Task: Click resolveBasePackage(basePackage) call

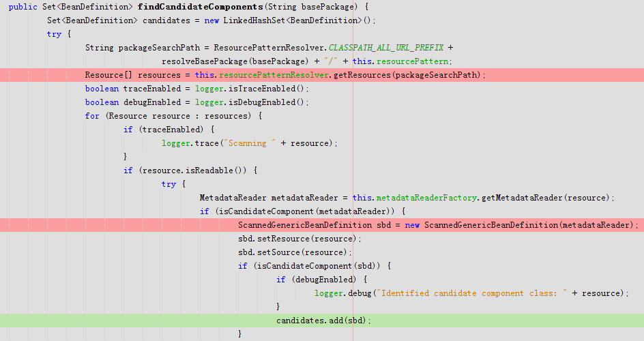Action: pos(235,61)
